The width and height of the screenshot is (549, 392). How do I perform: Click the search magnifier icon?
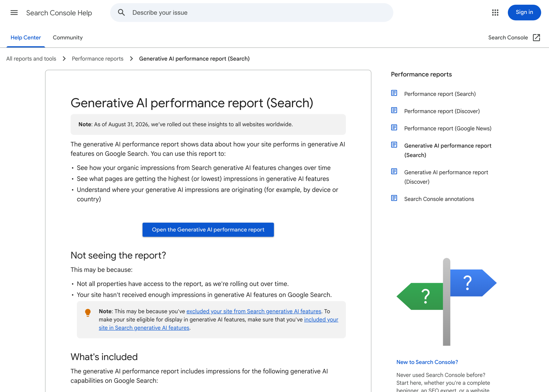pyautogui.click(x=121, y=13)
